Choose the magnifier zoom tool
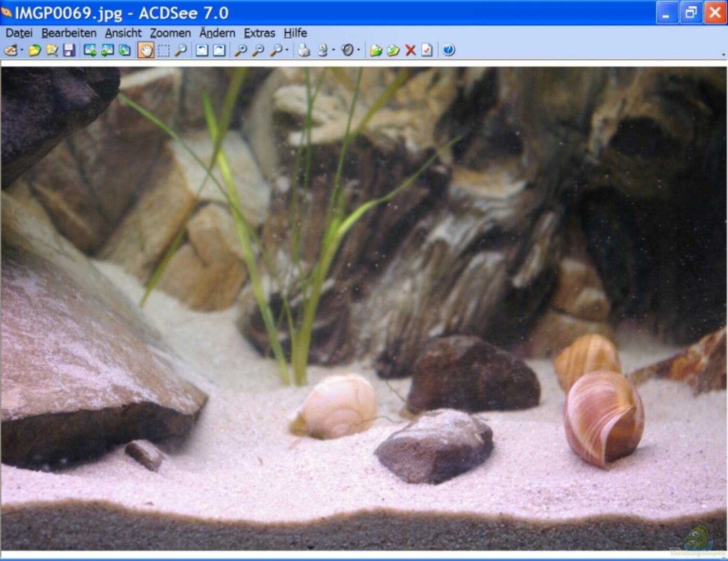This screenshot has height=561, width=728. click(x=181, y=50)
